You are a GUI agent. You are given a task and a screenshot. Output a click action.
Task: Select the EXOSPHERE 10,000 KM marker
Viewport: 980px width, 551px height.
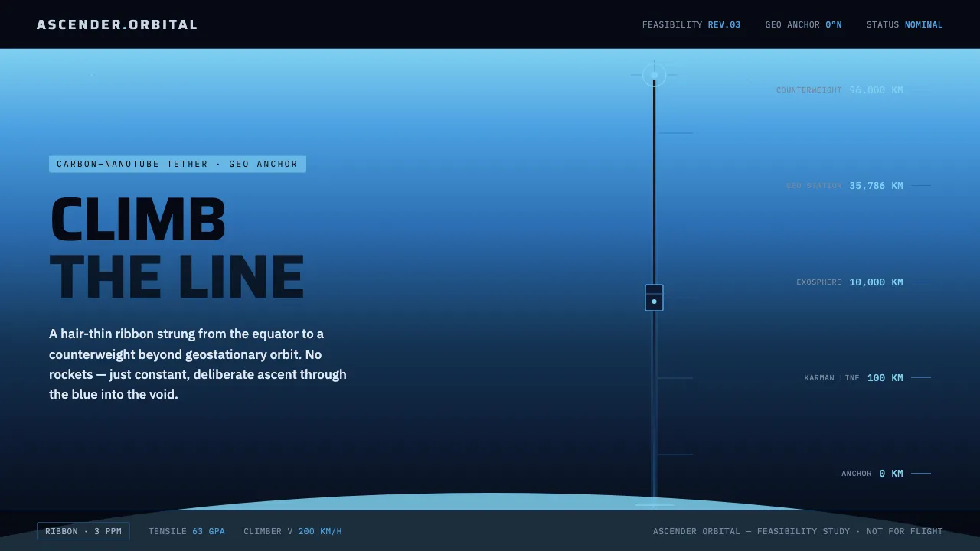863,282
